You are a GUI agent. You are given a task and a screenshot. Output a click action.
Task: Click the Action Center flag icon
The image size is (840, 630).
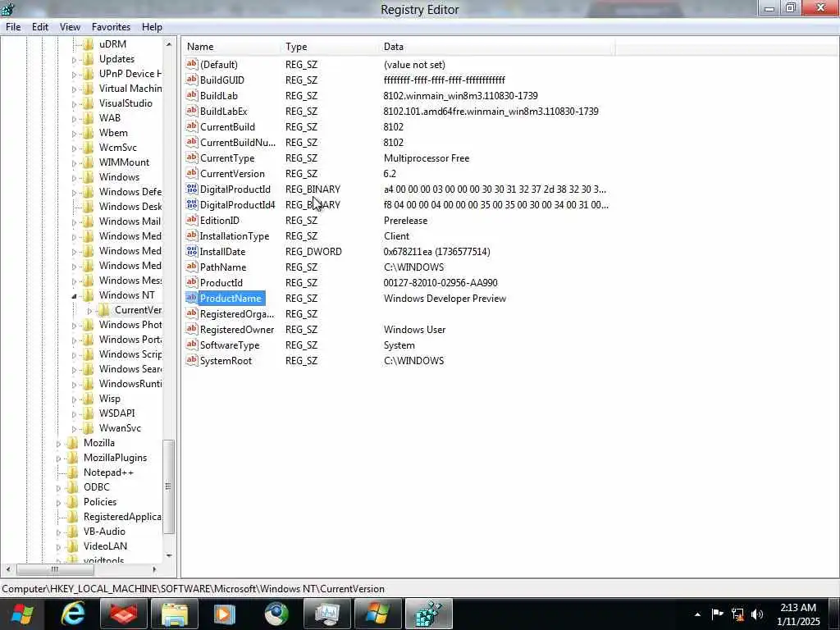click(717, 614)
